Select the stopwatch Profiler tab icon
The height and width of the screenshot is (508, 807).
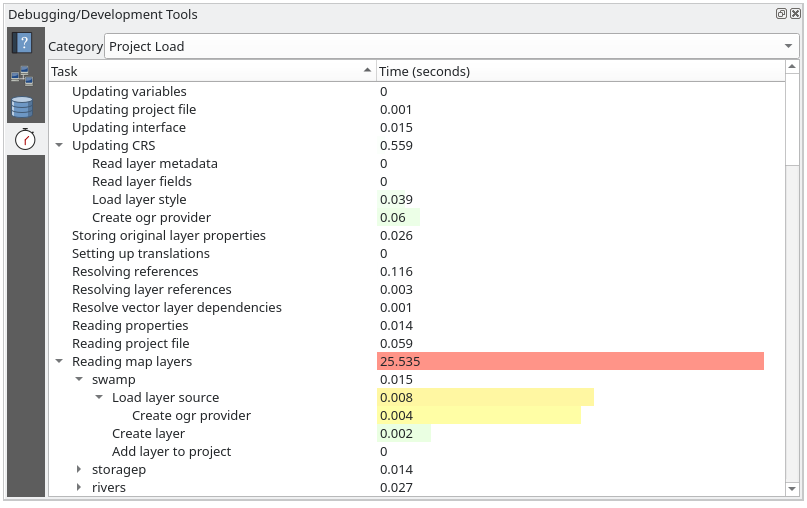pos(25,139)
